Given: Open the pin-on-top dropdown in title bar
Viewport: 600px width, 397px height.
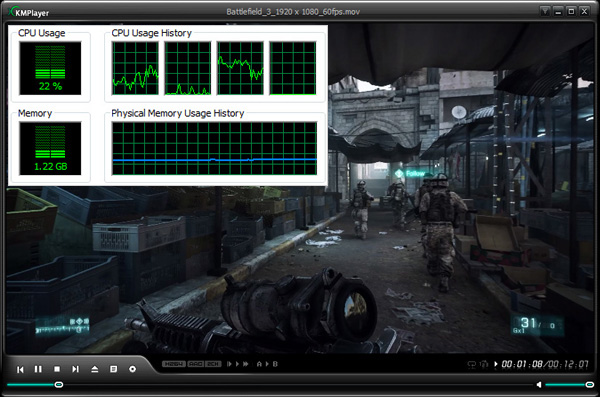Looking at the screenshot, I should pyautogui.click(x=545, y=11).
